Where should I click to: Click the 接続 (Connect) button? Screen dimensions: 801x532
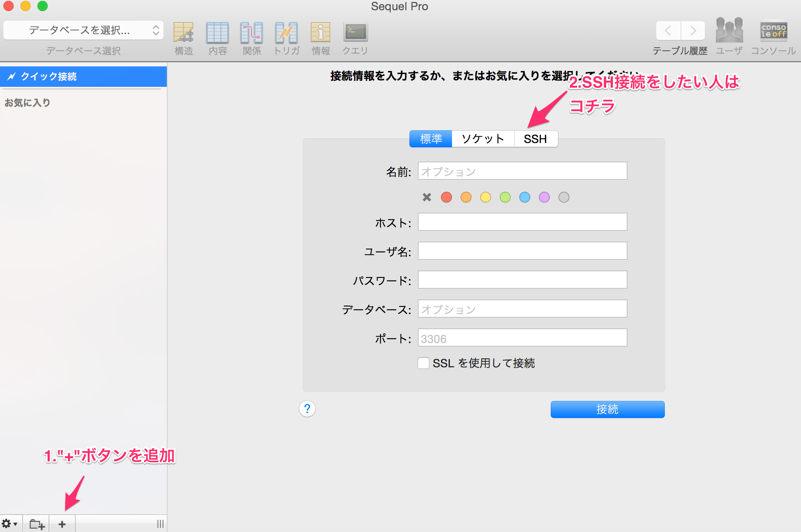tap(607, 409)
